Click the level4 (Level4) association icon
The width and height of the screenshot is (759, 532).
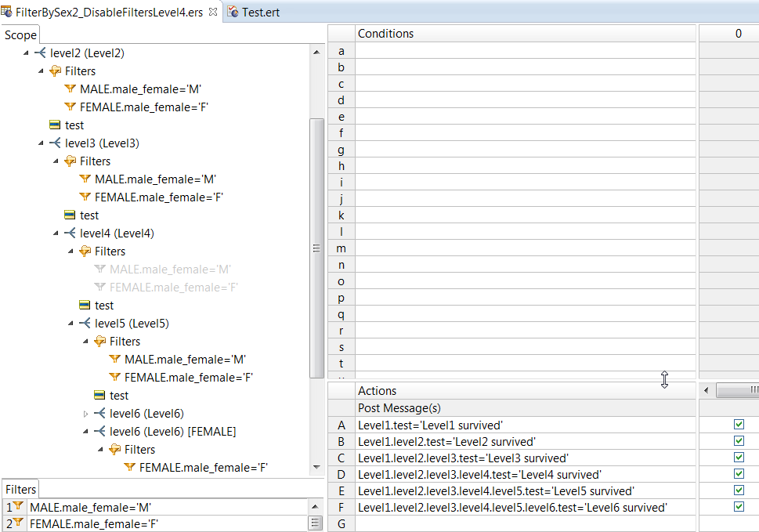[70, 233]
